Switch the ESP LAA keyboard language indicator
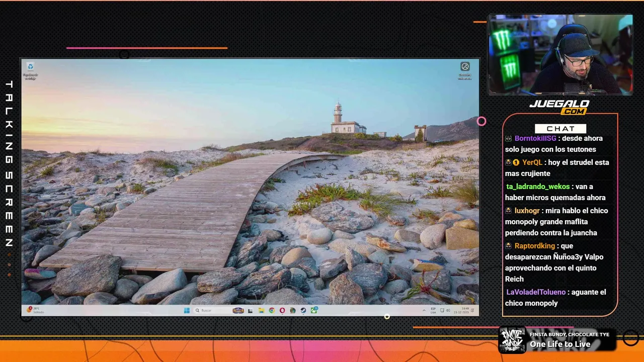 coord(433,310)
